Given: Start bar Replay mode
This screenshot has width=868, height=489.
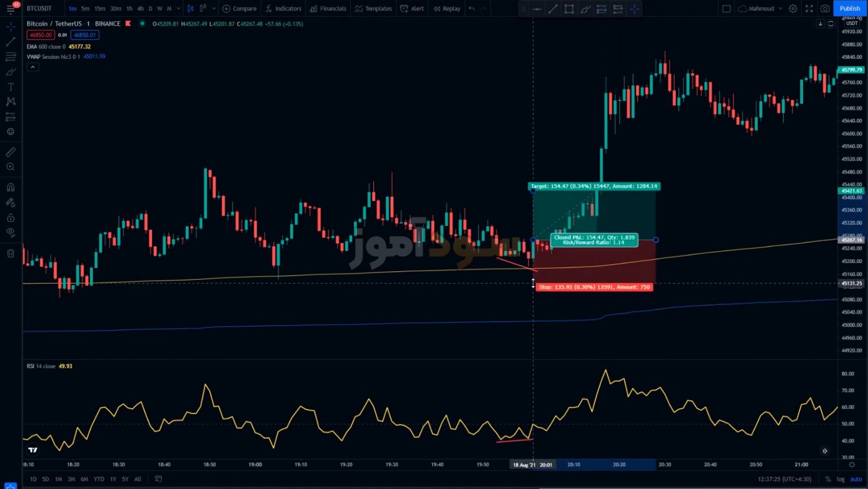Looking at the screenshot, I should tap(447, 9).
